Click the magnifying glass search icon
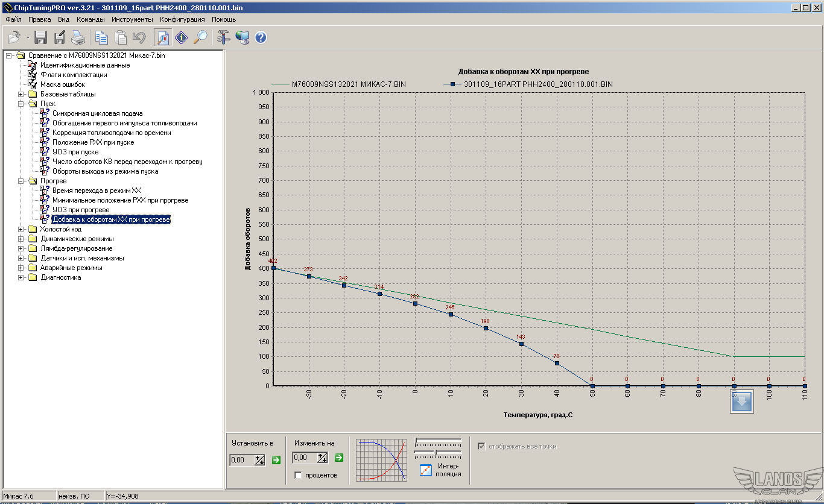This screenshot has height=504, width=824. coord(200,37)
